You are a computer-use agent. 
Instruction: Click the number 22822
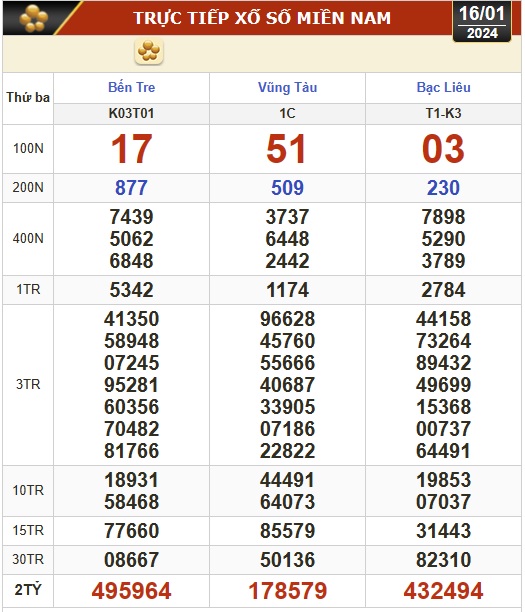[287, 451]
